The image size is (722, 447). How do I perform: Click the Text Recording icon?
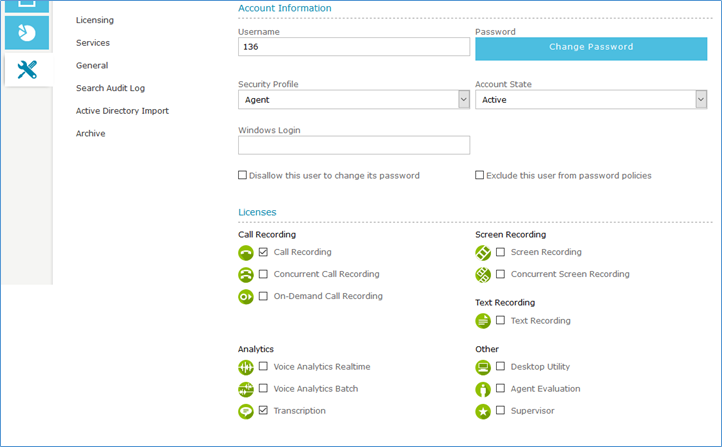point(483,321)
